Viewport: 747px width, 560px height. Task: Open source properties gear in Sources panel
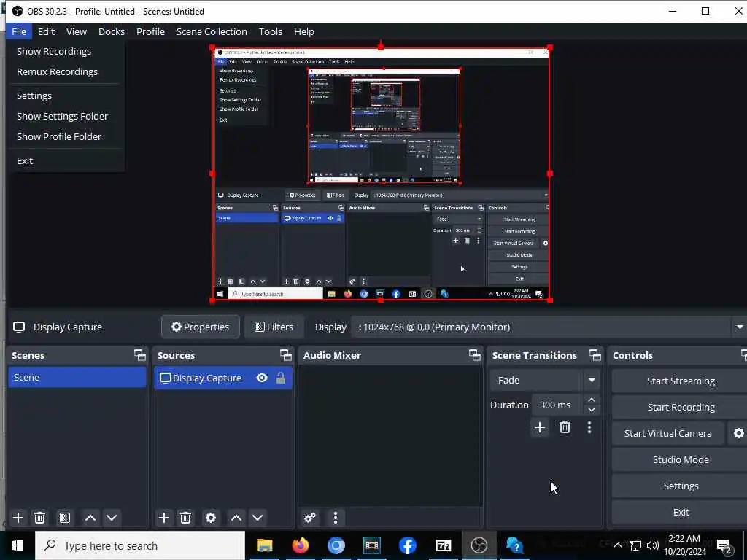pyautogui.click(x=211, y=518)
